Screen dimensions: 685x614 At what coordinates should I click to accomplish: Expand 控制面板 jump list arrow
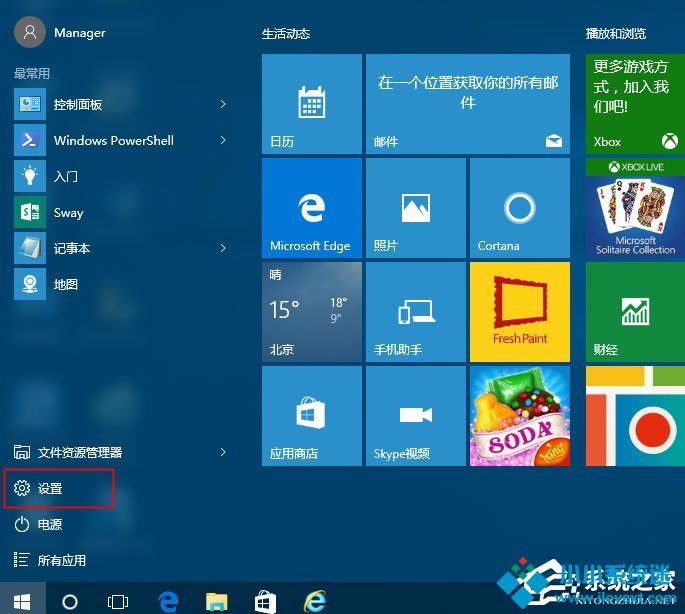click(223, 104)
